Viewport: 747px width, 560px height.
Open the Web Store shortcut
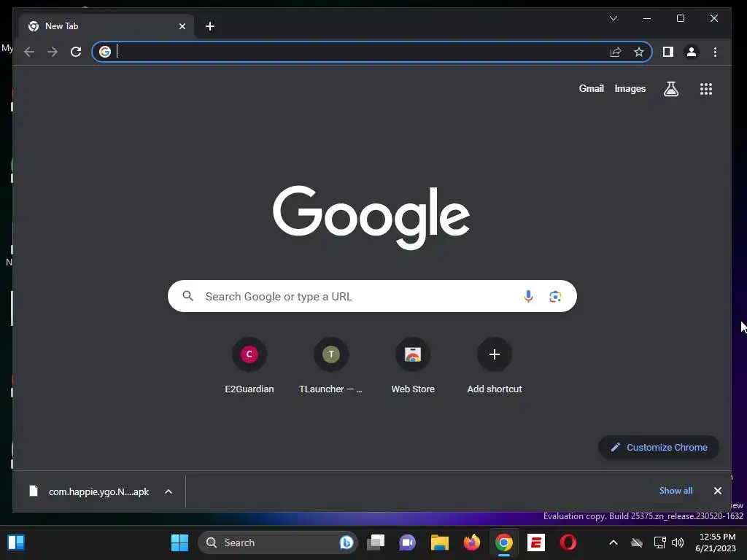click(x=413, y=366)
